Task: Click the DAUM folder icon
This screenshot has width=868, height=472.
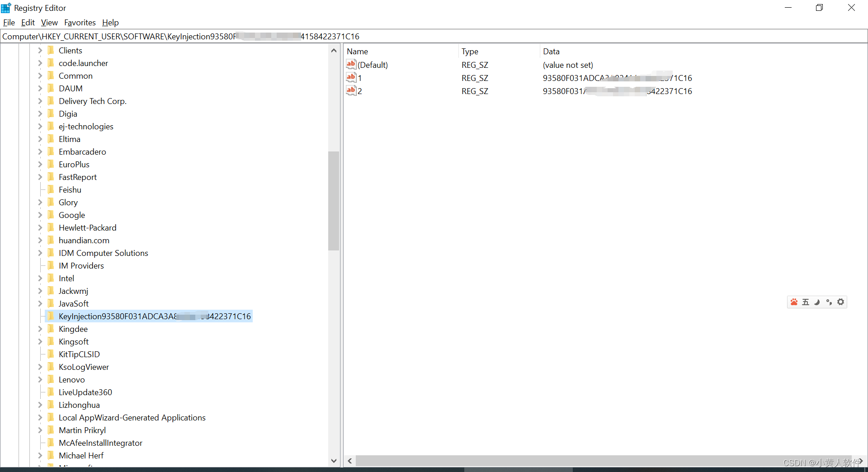Action: (51, 88)
